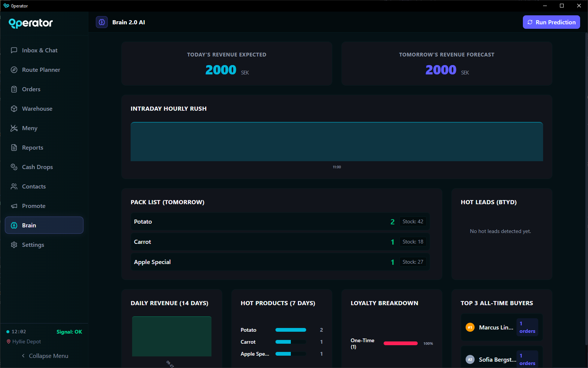Click the main page vertical scrollbar
This screenshot has width=588, height=368.
click(x=586, y=189)
